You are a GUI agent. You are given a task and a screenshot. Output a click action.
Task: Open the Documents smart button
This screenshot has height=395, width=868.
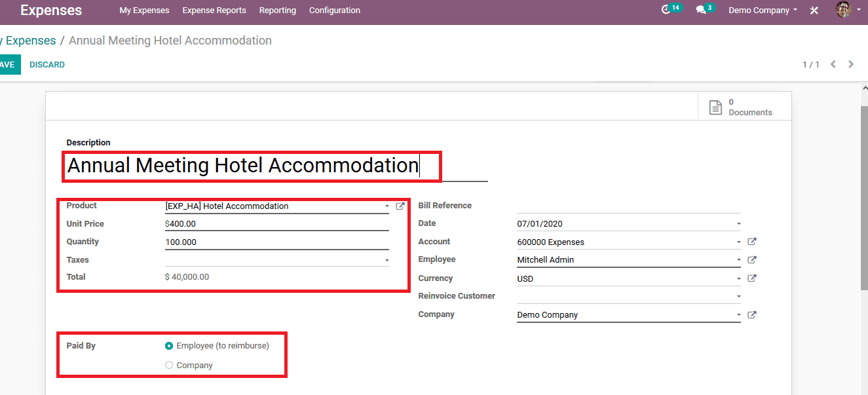click(x=744, y=107)
